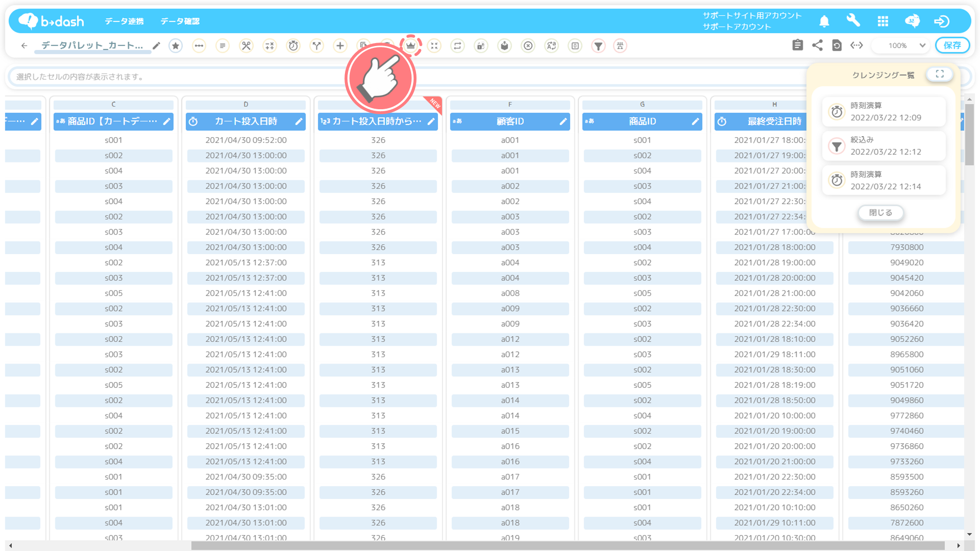Click the vertical scrollbar thumb

point(969,135)
